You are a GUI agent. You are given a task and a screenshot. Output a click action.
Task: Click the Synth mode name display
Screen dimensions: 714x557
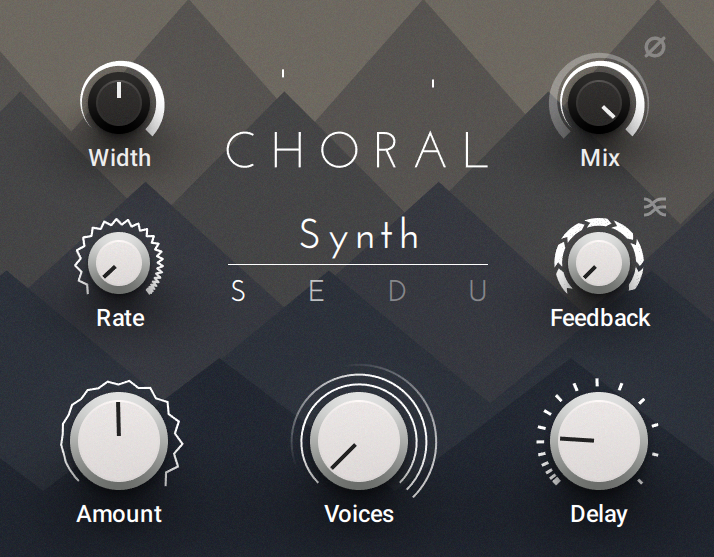point(359,236)
